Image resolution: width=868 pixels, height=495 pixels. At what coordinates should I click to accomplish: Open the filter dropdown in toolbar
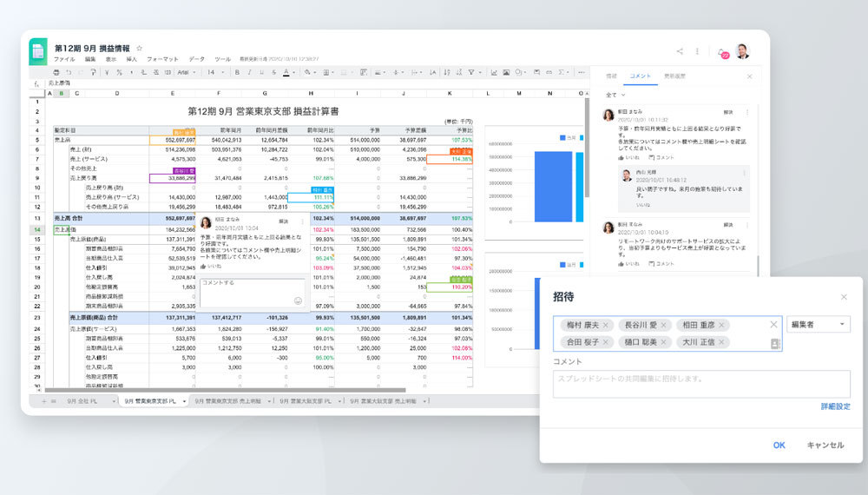pos(473,73)
